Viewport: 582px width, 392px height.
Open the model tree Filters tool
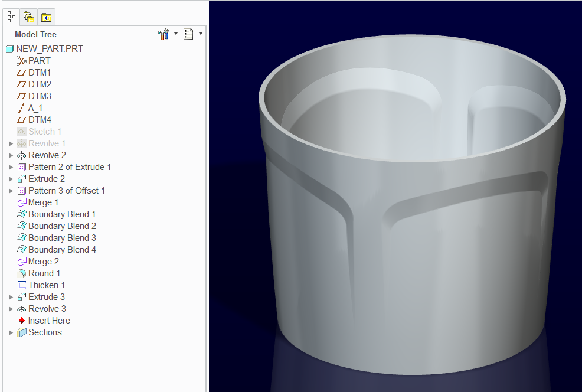click(164, 34)
